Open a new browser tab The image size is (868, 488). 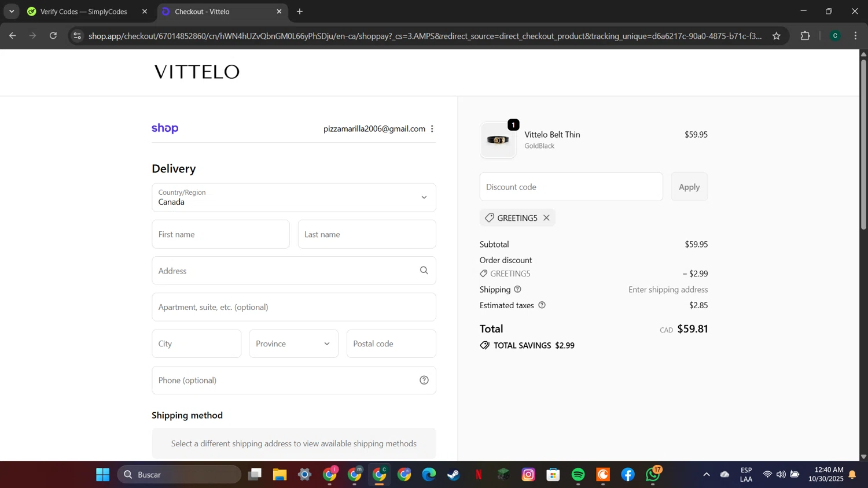300,12
